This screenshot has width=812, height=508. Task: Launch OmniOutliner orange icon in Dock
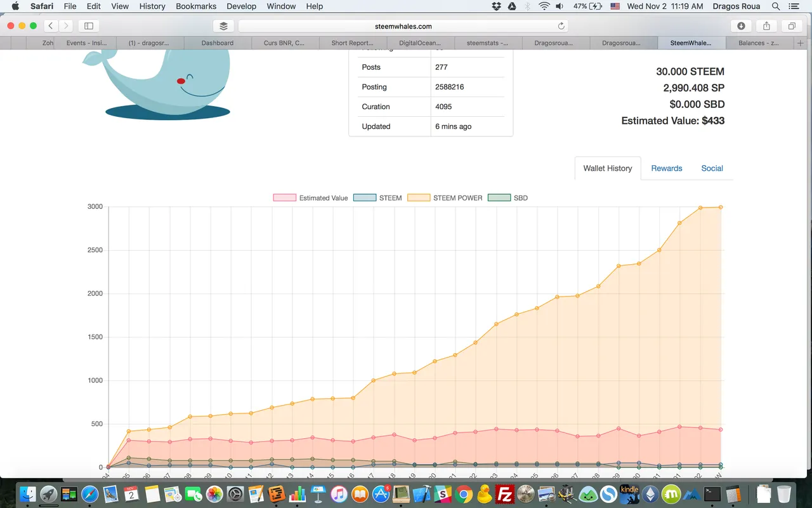(x=277, y=494)
